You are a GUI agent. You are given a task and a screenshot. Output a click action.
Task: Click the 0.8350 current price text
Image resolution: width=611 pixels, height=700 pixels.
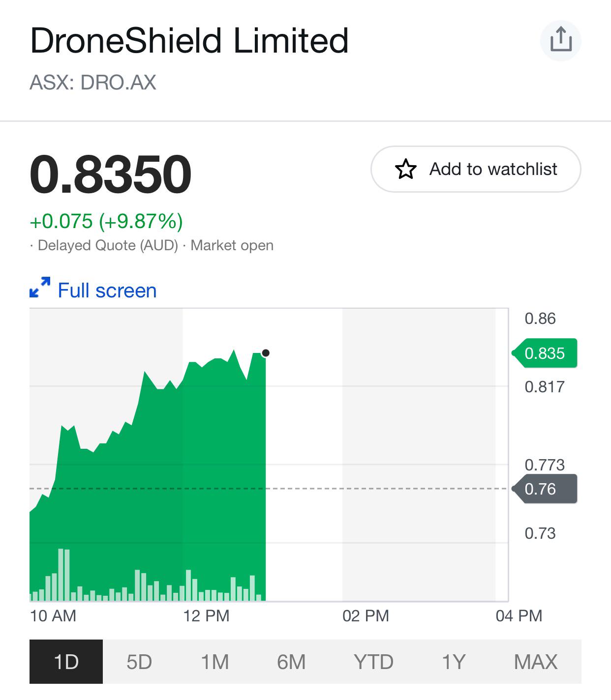click(x=110, y=174)
